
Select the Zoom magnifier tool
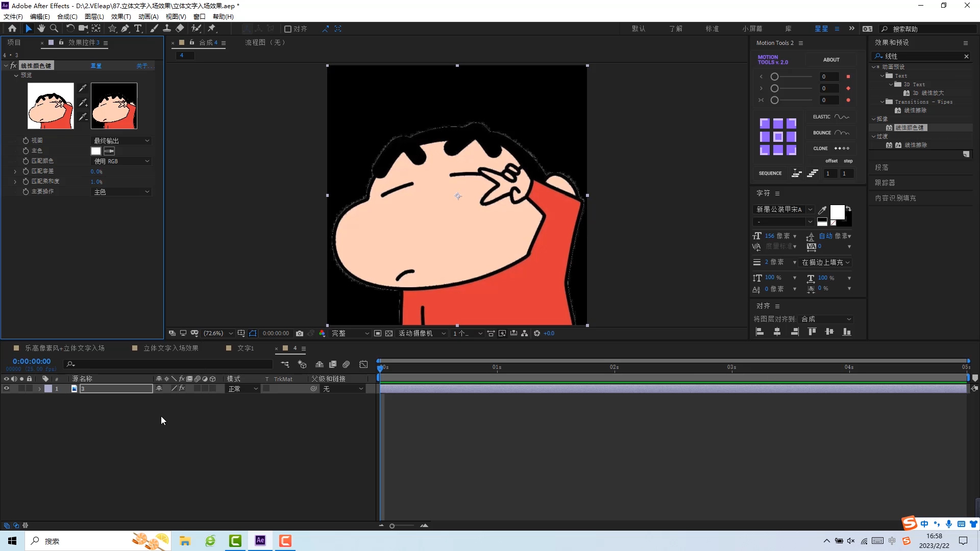click(54, 29)
